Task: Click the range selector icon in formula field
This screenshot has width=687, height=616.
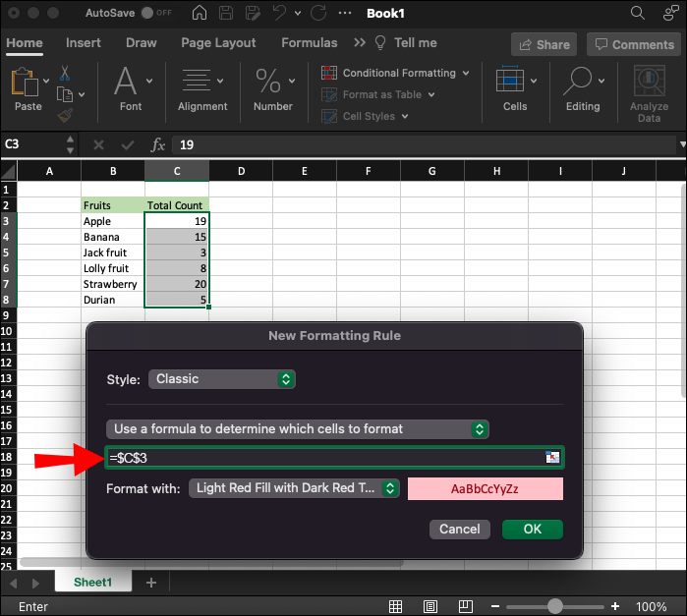Action: [x=552, y=458]
